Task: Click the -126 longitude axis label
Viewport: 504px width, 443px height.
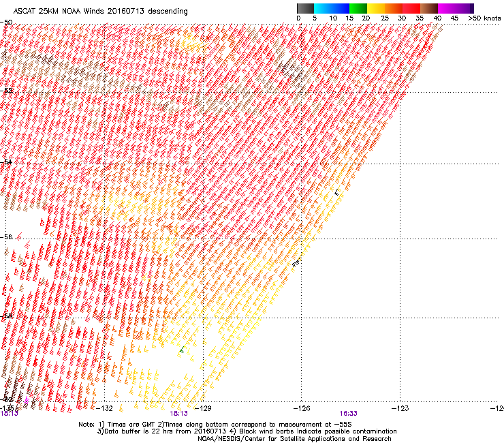Action: click(x=302, y=408)
